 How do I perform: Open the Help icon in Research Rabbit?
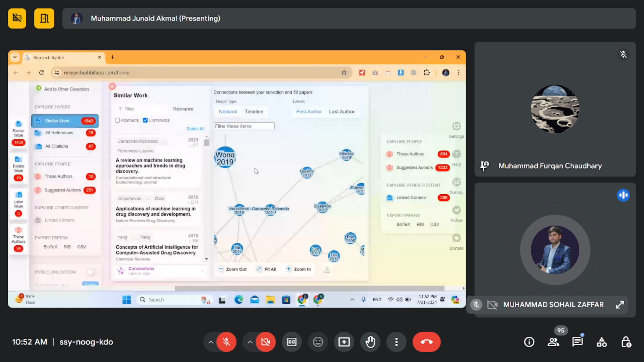click(457, 154)
